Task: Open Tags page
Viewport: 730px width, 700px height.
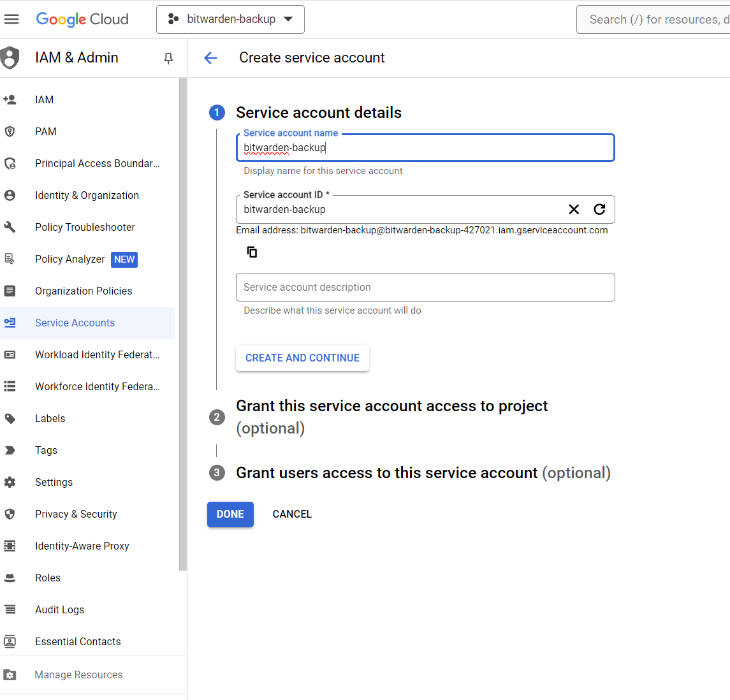Action: coord(46,451)
